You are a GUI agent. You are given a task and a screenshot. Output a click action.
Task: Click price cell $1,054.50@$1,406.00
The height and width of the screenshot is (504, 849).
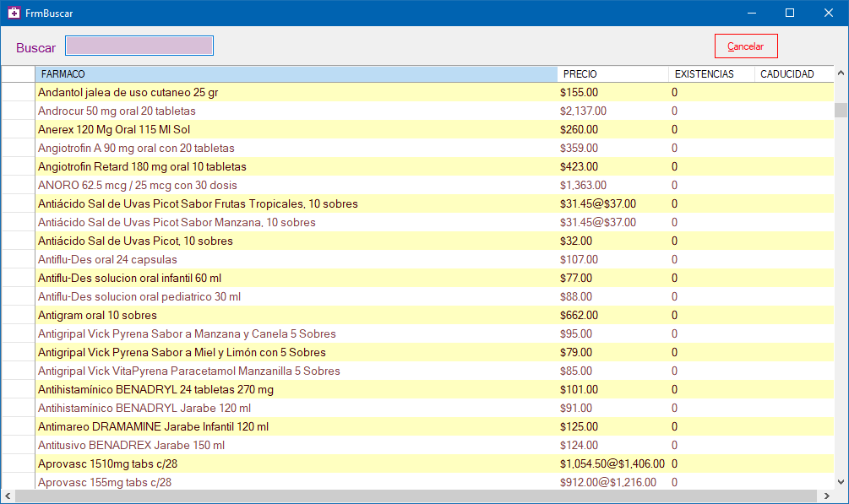click(x=613, y=464)
